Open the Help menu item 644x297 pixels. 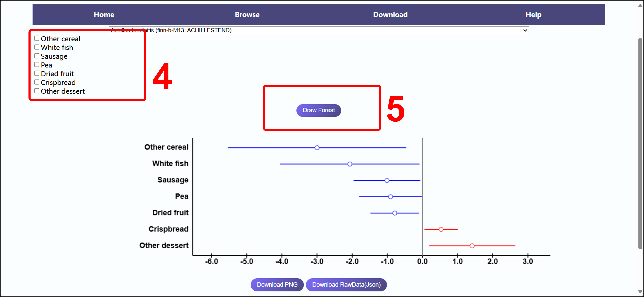(x=533, y=14)
